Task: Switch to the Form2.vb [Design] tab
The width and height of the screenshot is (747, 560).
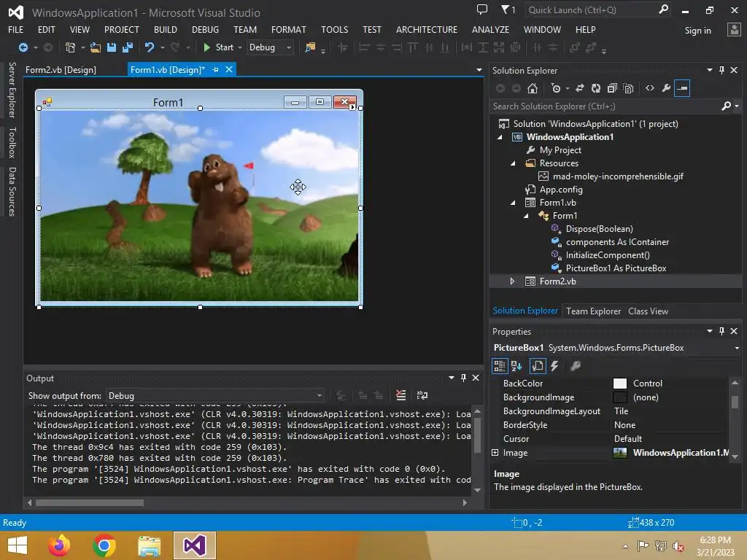Action: tap(61, 69)
